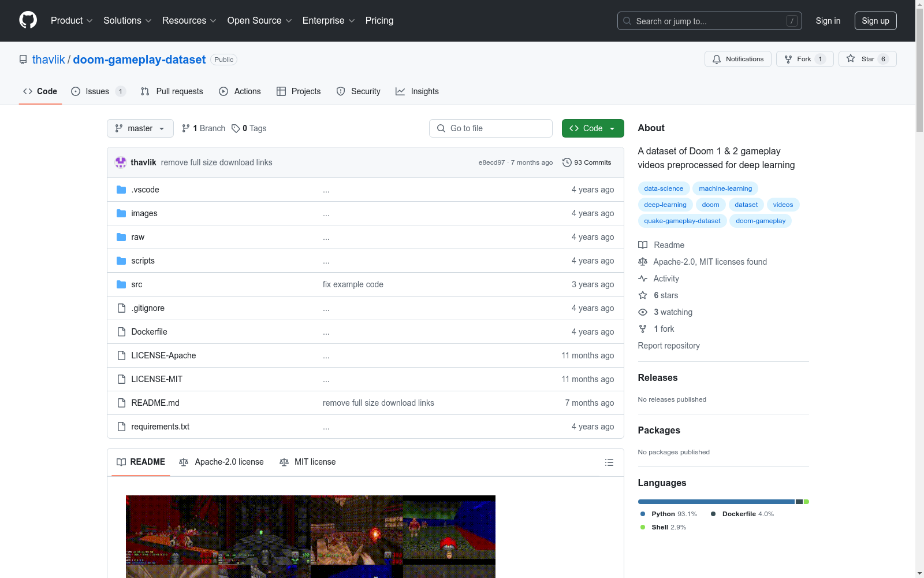
Task: Open the README outline list icon
Action: 609,462
